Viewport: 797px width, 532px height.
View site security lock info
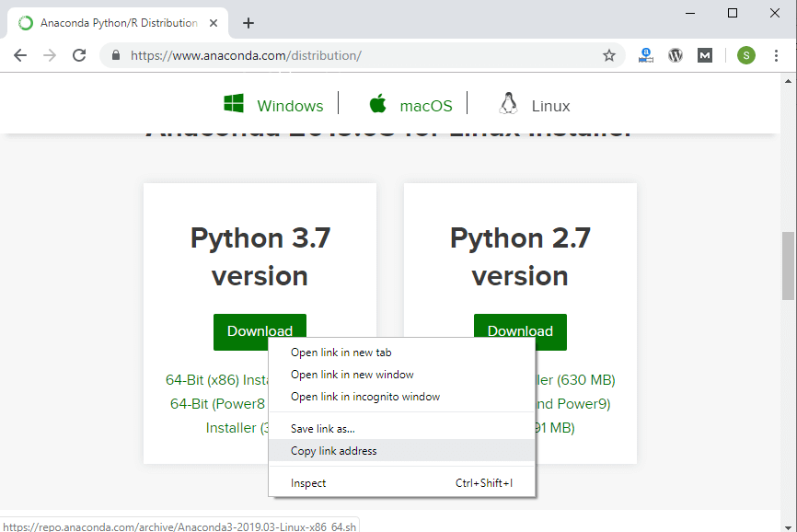(x=116, y=55)
